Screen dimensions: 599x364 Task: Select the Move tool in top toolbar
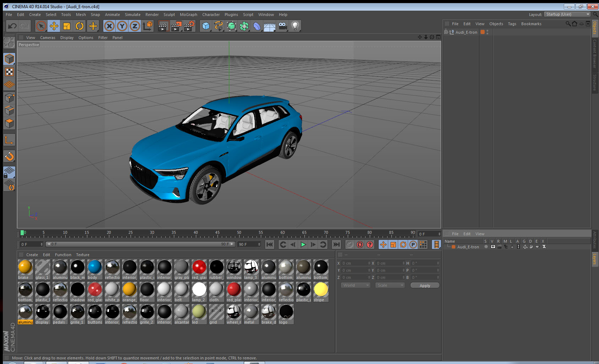54,26
